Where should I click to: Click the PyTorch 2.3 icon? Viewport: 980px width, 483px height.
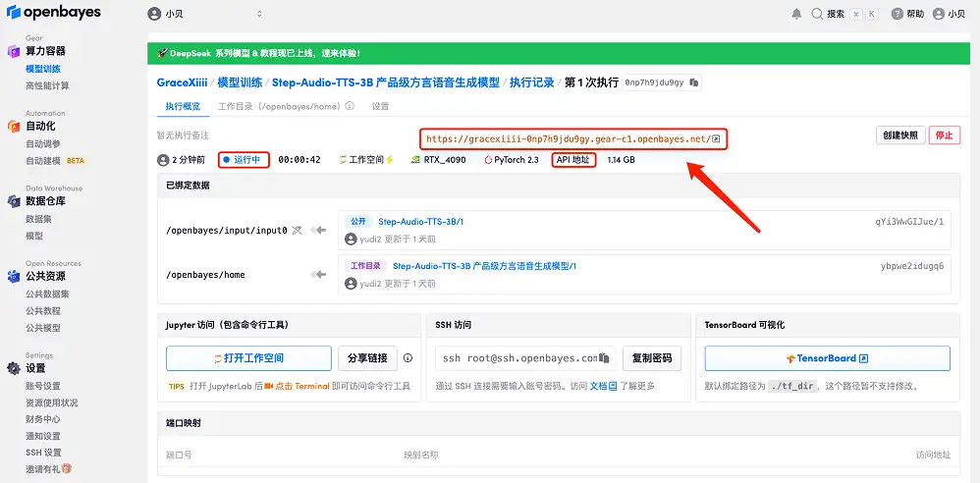click(x=488, y=160)
